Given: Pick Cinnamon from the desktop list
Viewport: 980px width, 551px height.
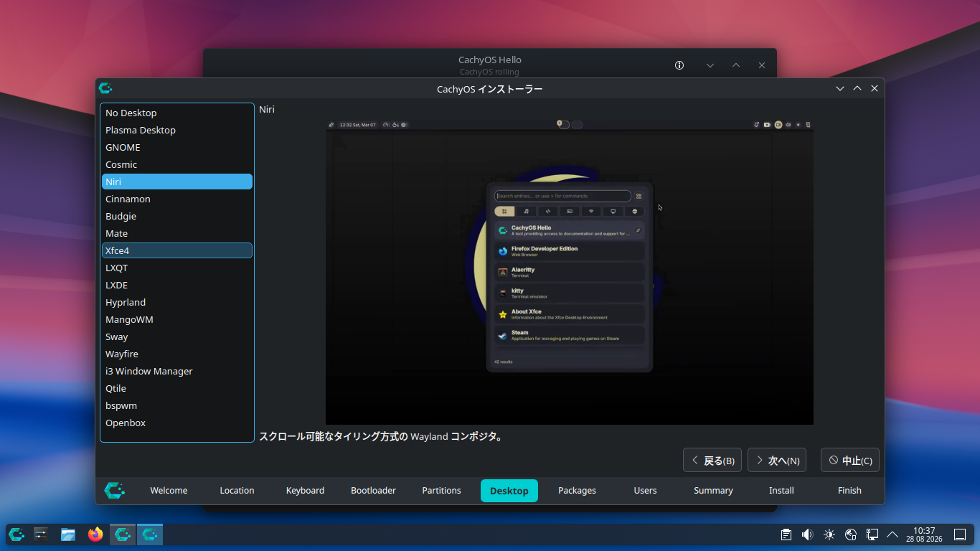Looking at the screenshot, I should [x=177, y=199].
